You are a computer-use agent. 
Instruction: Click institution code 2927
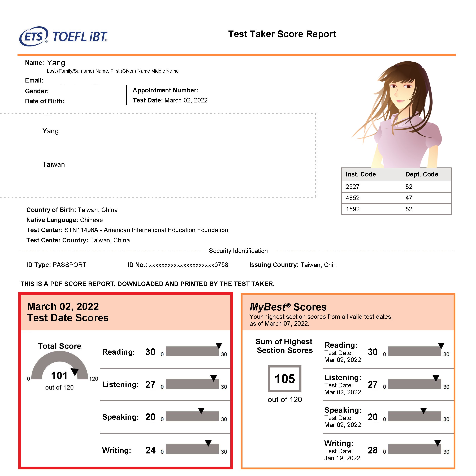[x=352, y=187]
